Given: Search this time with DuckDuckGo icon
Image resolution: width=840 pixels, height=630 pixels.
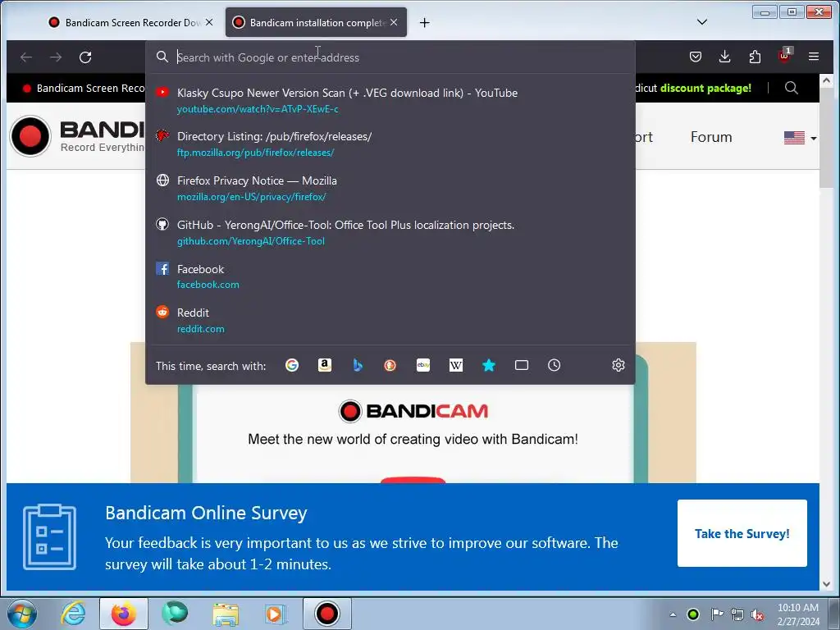Looking at the screenshot, I should click(x=390, y=365).
